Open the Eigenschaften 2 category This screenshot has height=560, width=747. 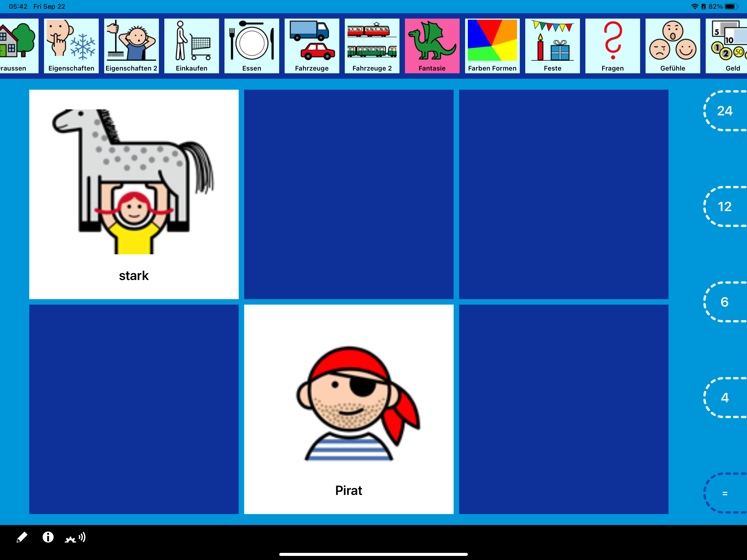(x=131, y=46)
